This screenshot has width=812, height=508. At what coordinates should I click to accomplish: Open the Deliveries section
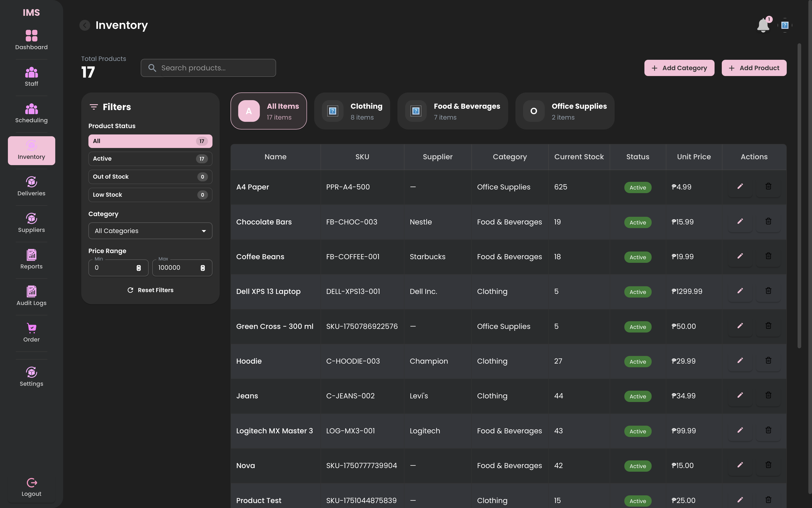(31, 187)
